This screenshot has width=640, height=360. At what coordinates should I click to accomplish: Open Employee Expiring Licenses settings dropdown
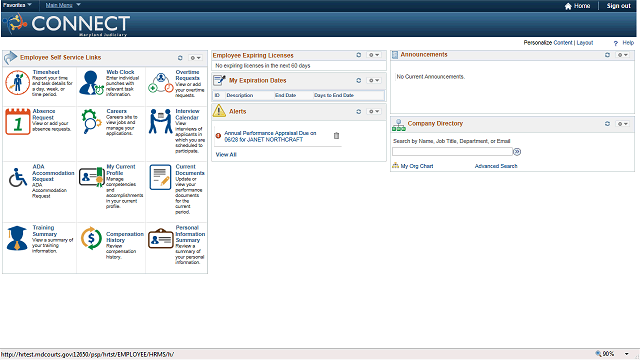tap(374, 55)
